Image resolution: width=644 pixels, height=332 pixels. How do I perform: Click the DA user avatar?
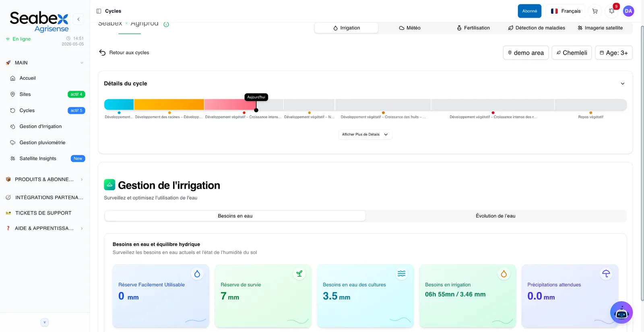pyautogui.click(x=628, y=11)
